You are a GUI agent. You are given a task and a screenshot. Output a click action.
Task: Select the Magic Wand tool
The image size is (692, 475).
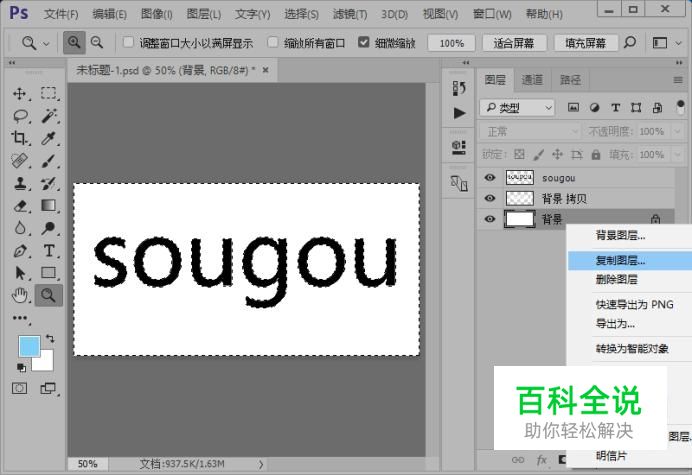tap(49, 116)
